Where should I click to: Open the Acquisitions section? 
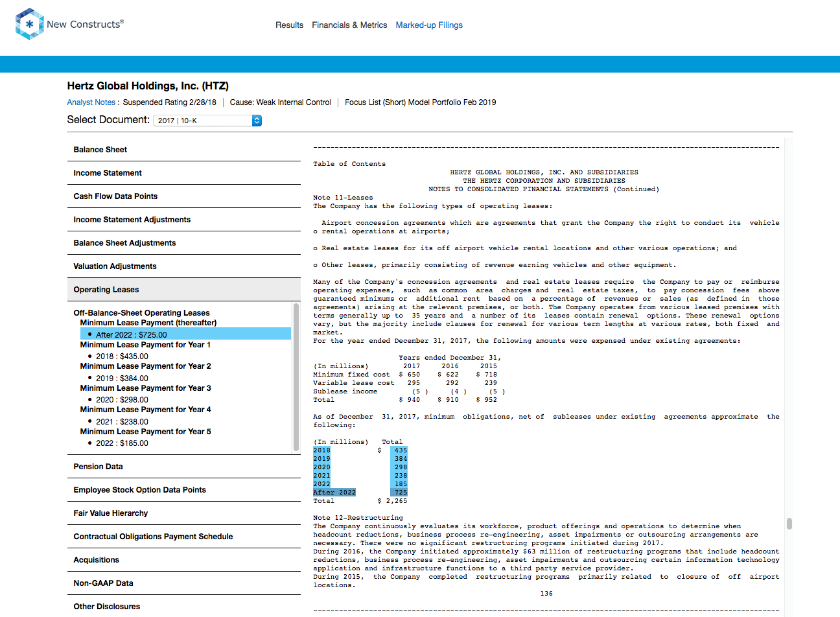coord(184,560)
